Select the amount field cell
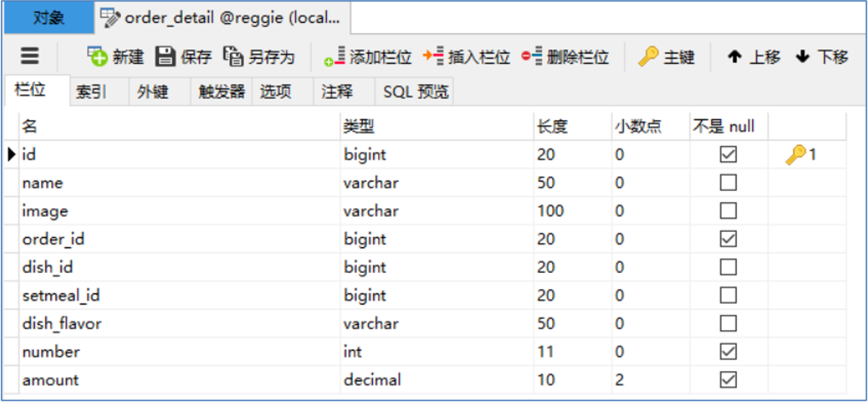 click(179, 379)
